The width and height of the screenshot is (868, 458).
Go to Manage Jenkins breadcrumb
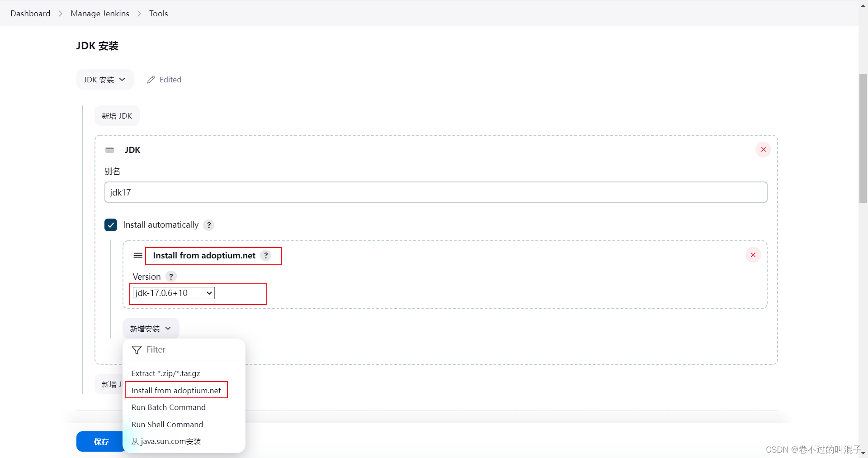[x=99, y=14]
